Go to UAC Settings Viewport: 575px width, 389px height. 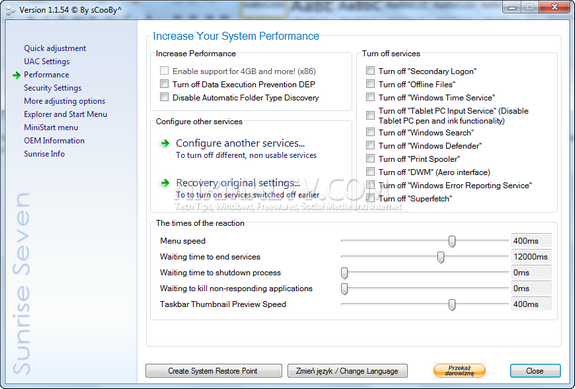click(x=47, y=62)
